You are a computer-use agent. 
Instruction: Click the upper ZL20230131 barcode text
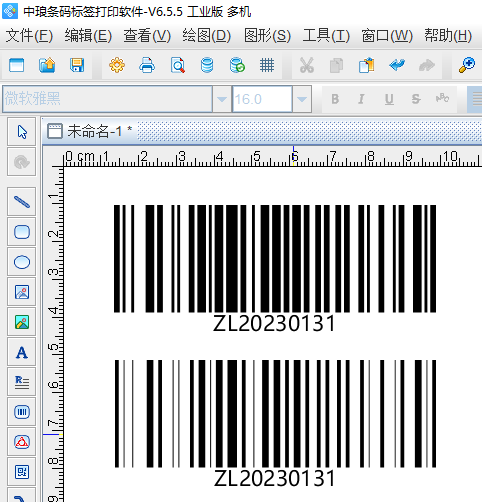click(274, 323)
